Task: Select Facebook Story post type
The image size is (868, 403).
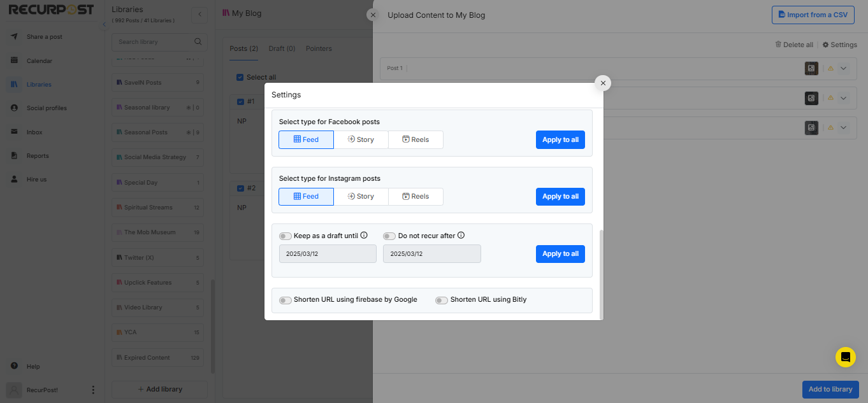Action: tap(361, 139)
